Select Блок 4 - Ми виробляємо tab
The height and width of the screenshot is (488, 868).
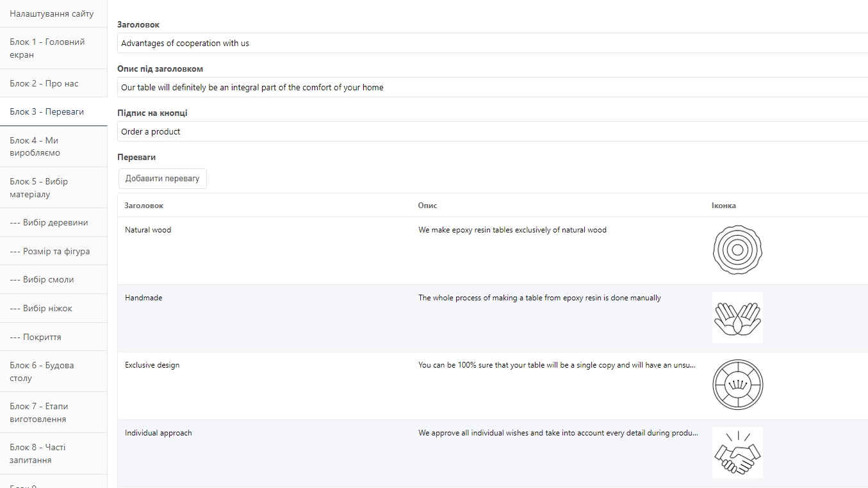53,147
